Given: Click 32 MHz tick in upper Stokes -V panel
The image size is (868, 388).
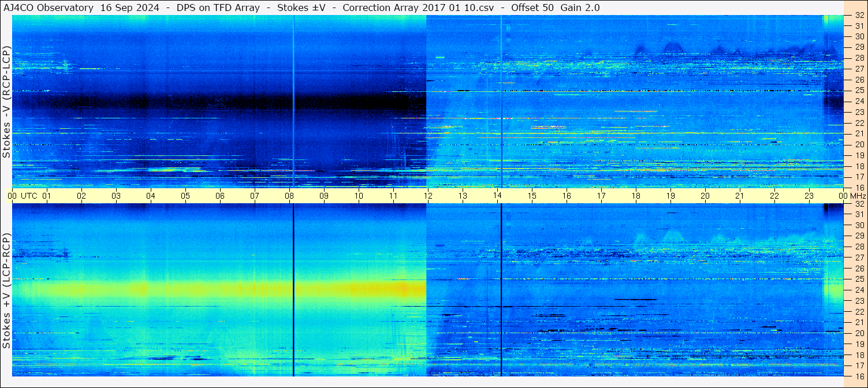Looking at the screenshot, I should [859, 16].
